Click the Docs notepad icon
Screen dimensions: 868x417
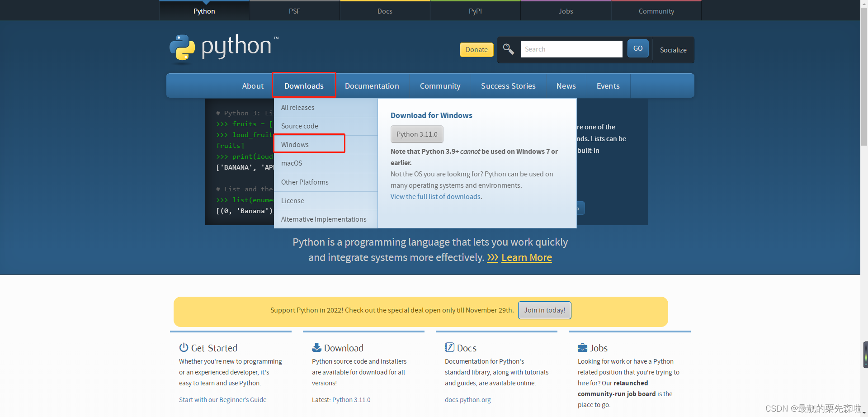point(449,347)
